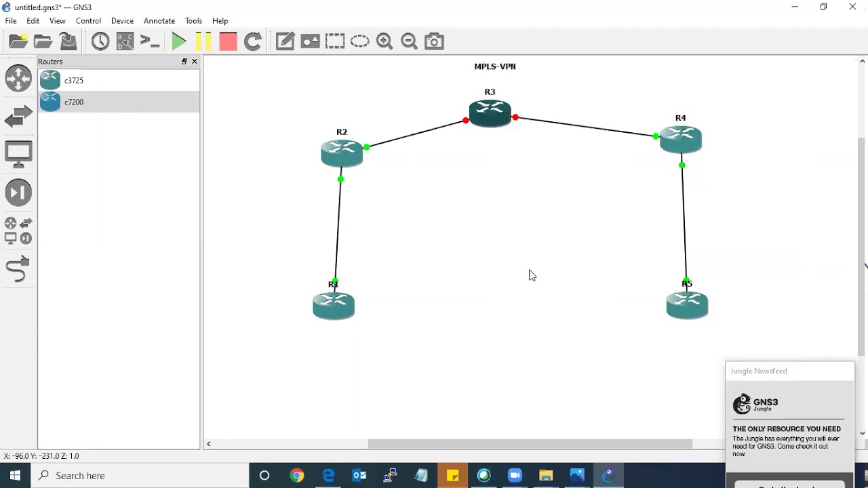This screenshot has width=868, height=488.
Task: Select router R4 on the canvas
Action: click(681, 139)
